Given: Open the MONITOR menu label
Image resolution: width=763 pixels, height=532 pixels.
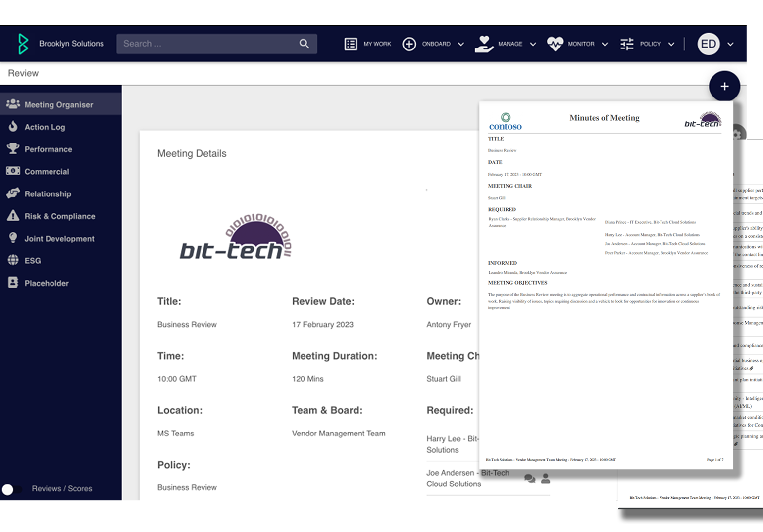Looking at the screenshot, I should [581, 44].
